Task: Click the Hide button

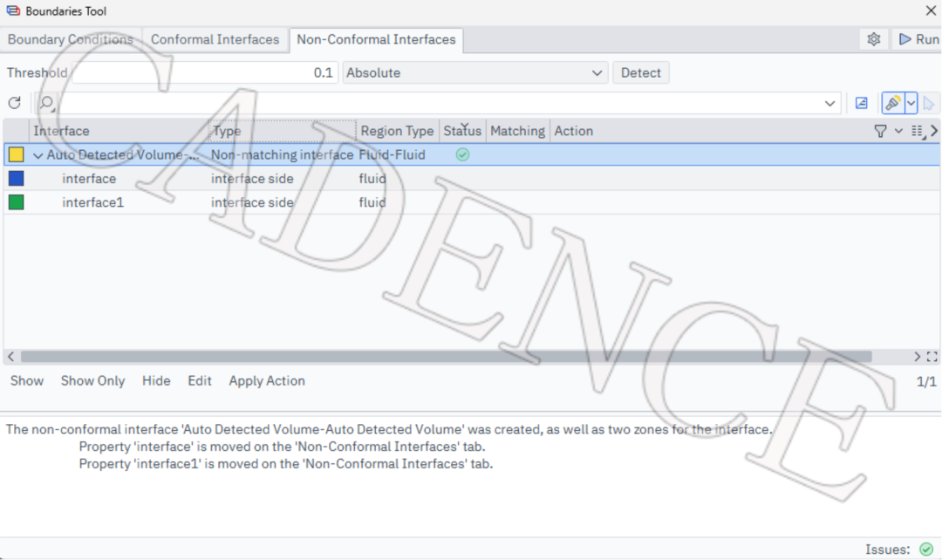Action: pyautogui.click(x=156, y=381)
